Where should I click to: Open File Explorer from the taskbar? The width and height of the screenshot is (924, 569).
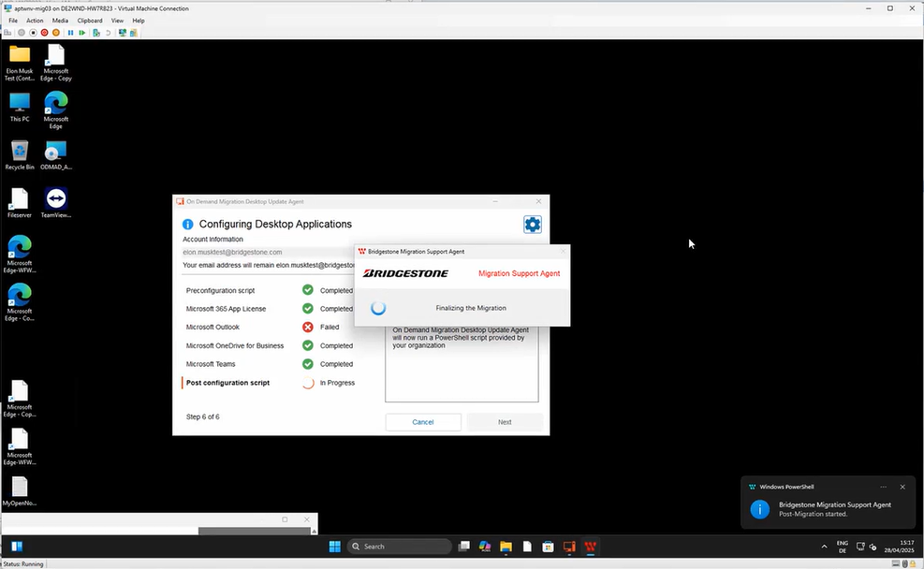click(x=506, y=547)
